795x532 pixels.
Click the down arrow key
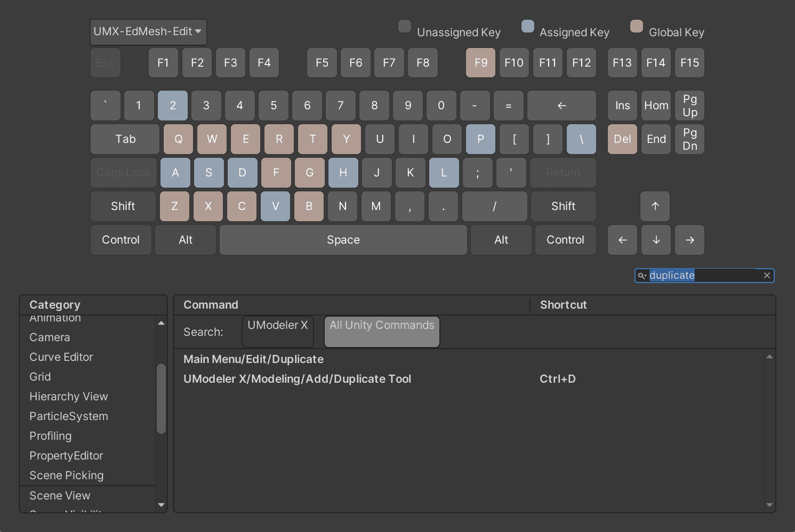656,240
